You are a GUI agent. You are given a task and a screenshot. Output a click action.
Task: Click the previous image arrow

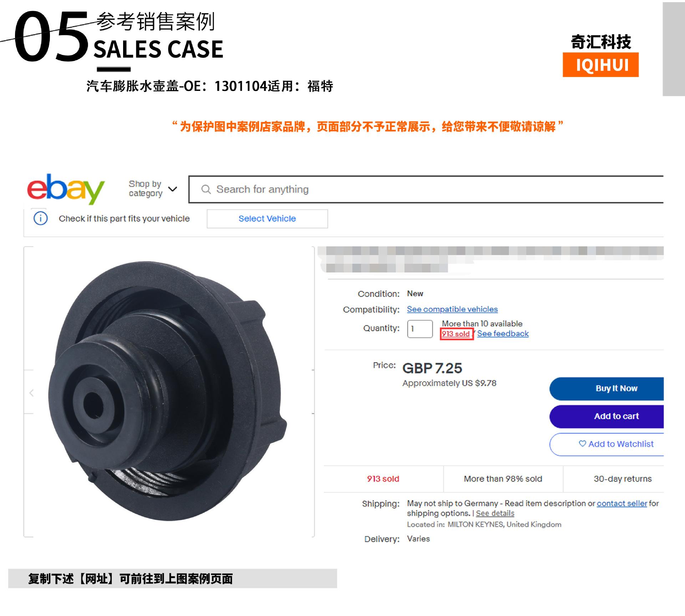(x=31, y=393)
